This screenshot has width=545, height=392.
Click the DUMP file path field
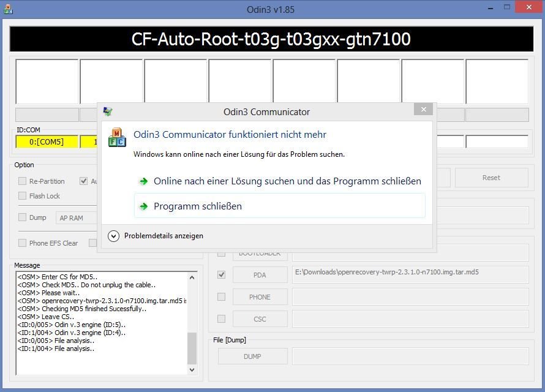pyautogui.click(x=410, y=356)
